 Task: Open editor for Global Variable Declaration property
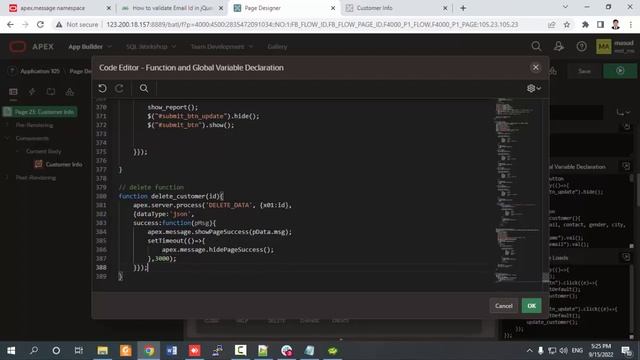coord(626,166)
